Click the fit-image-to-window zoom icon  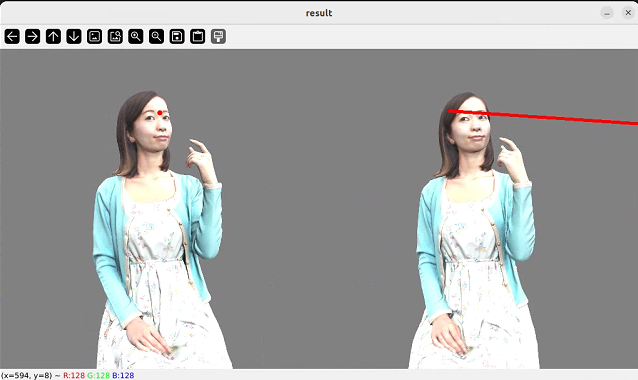(115, 37)
